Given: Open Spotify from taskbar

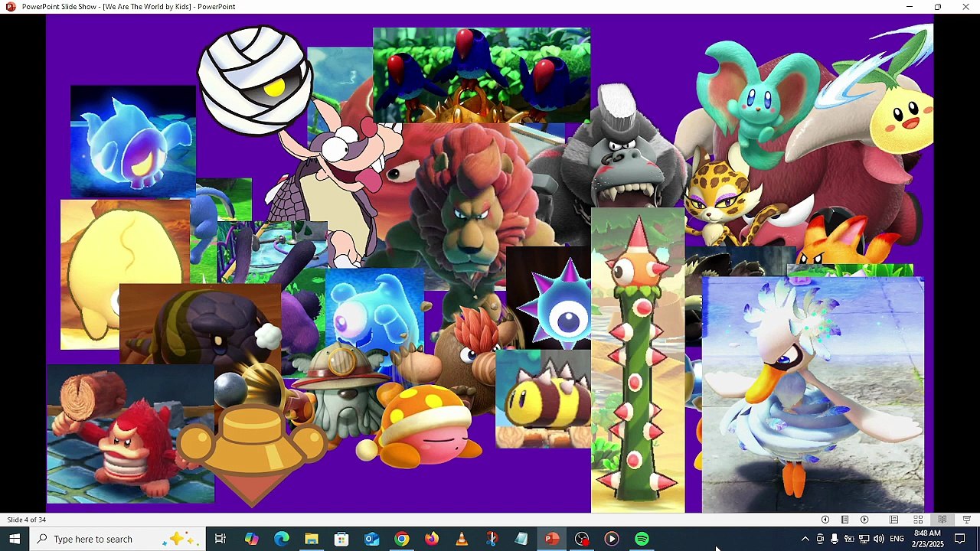Looking at the screenshot, I should click(642, 539).
